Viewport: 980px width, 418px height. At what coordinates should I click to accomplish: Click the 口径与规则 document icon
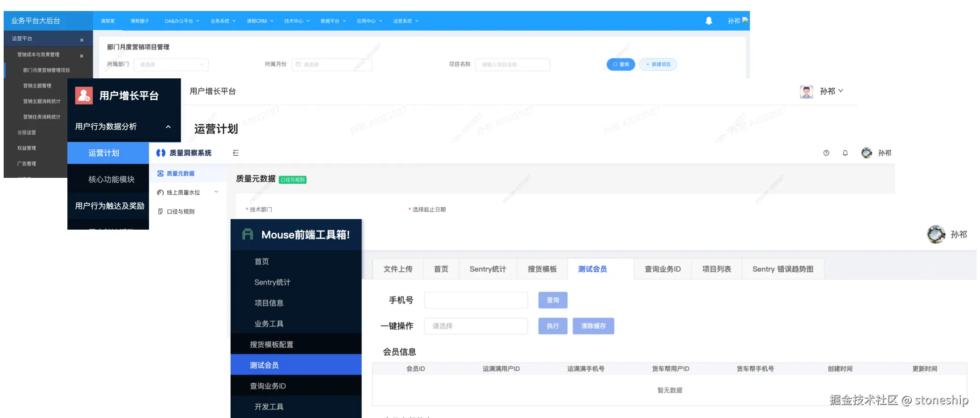160,211
